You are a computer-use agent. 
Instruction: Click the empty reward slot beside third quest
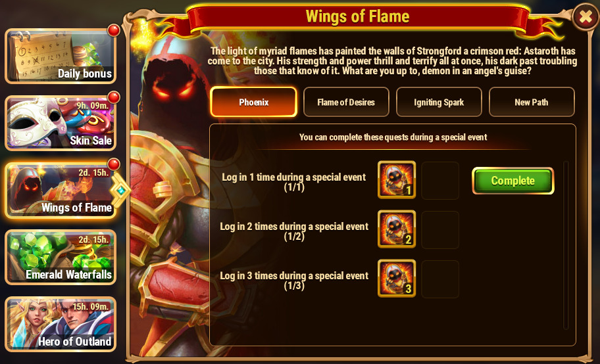coord(440,279)
